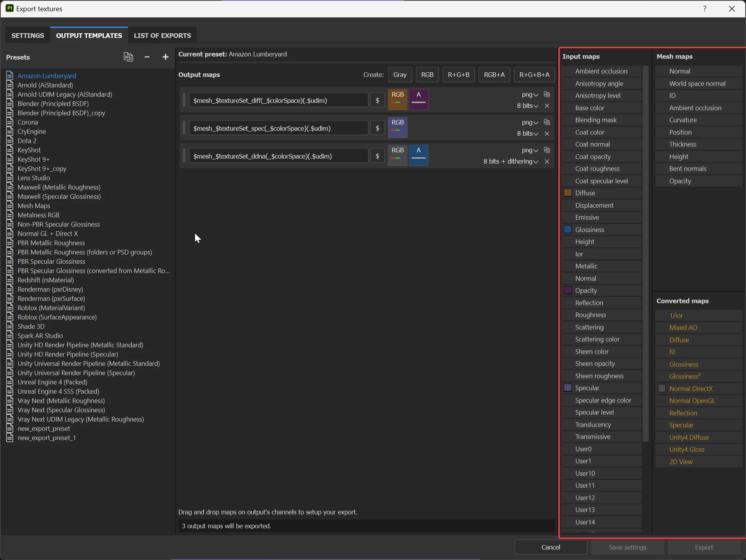
Task: Switch to the Settings tab
Action: [x=28, y=35]
